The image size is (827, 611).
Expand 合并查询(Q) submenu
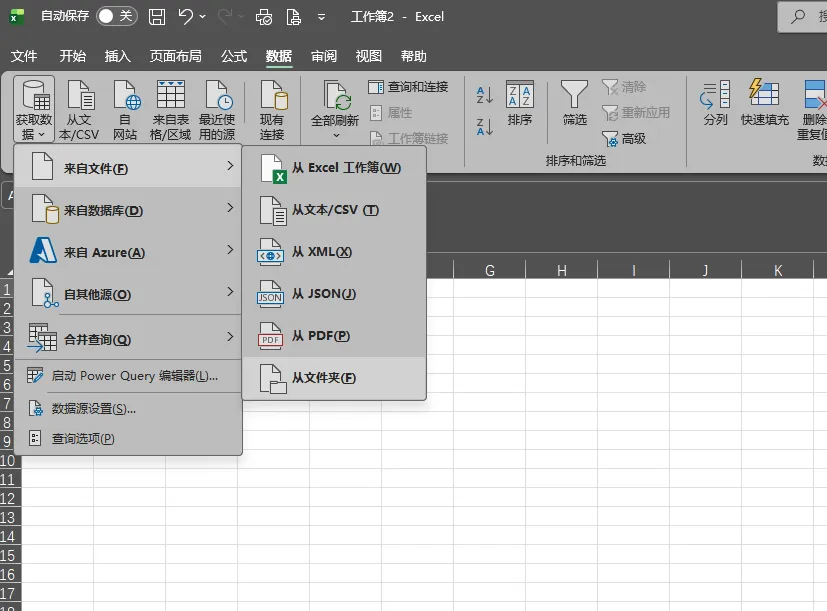pyautogui.click(x=128, y=338)
